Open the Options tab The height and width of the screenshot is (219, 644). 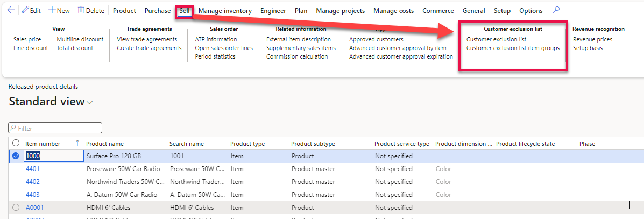(530, 11)
